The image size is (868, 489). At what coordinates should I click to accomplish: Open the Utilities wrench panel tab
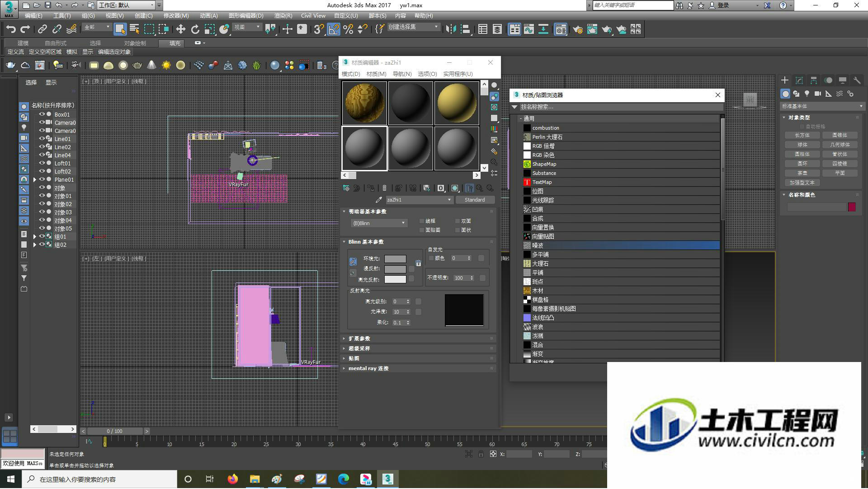[x=857, y=80]
